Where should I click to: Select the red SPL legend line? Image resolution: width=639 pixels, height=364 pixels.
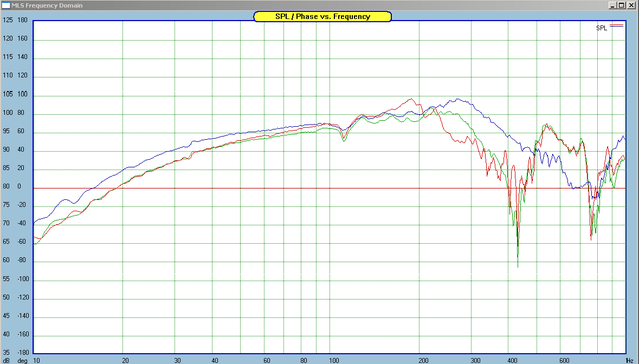tap(616, 24)
